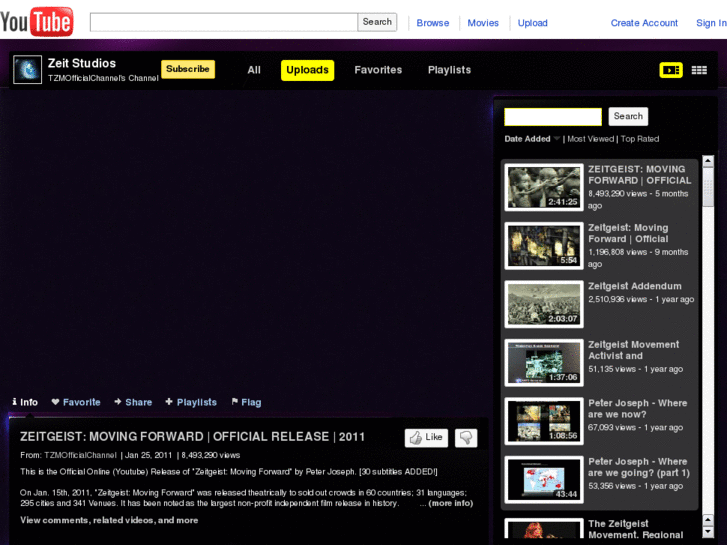Viewport: 727px width, 545px height.
Task: Open the Zeit Studios channel avatar
Action: coord(27,70)
